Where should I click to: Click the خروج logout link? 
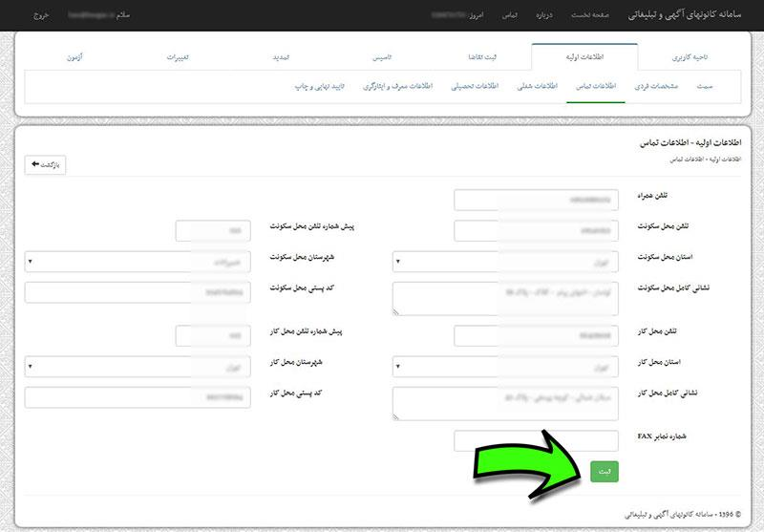(x=41, y=15)
